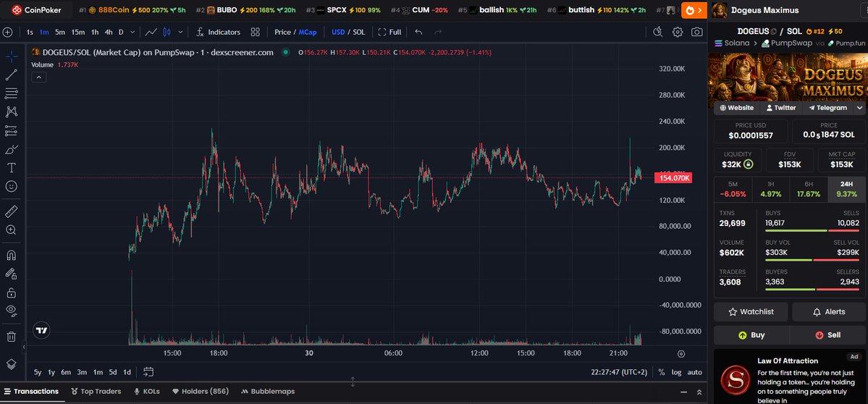Enter Full screen chart mode

tap(389, 32)
